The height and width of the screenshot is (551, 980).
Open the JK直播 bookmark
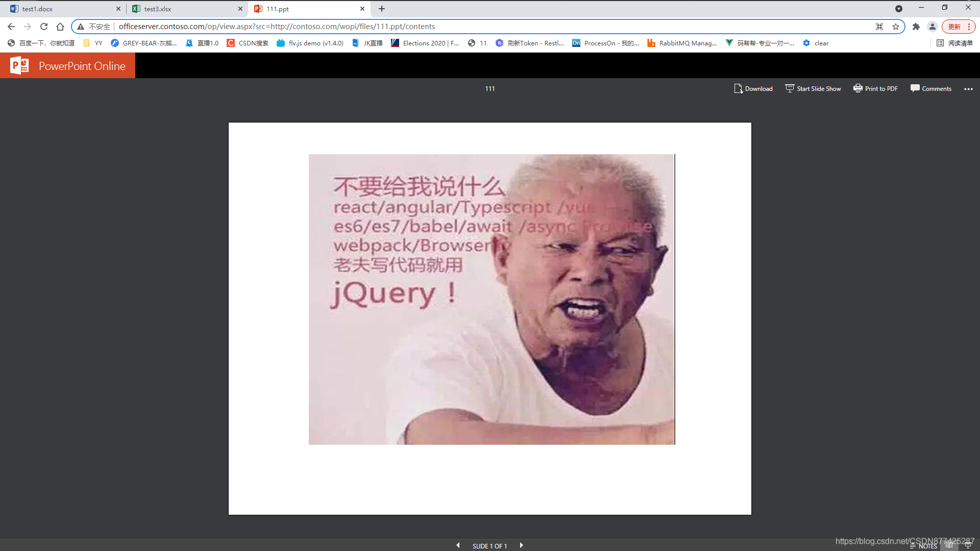tap(367, 43)
